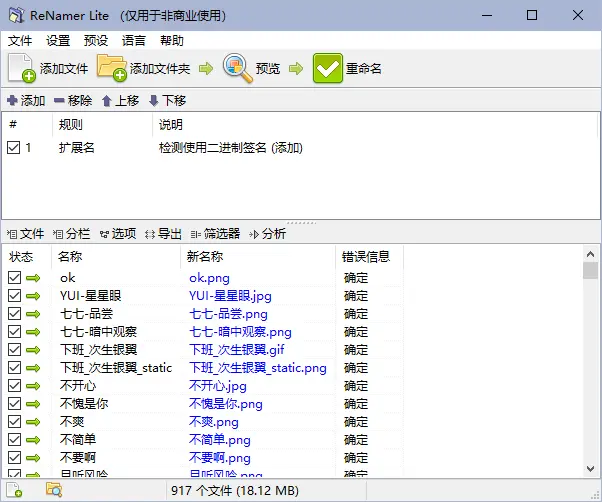Remove rule with 移除 minus button
The image size is (602, 502).
coord(73,101)
